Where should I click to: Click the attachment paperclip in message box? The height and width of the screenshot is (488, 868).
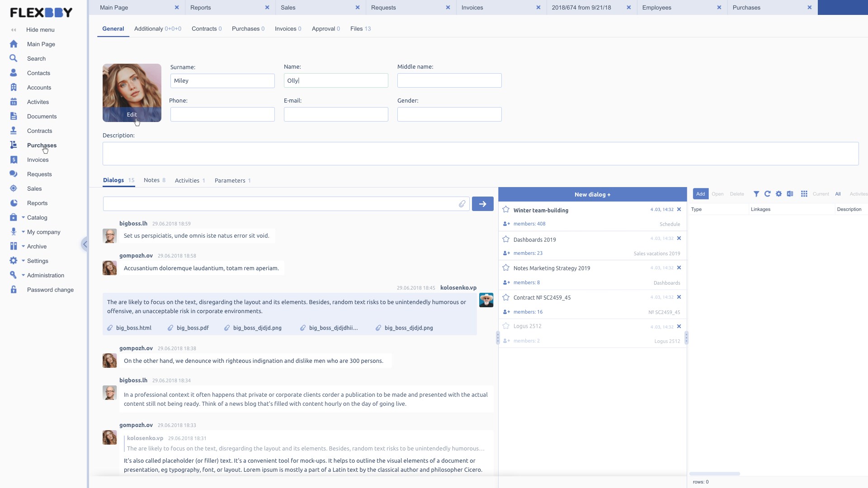click(462, 204)
